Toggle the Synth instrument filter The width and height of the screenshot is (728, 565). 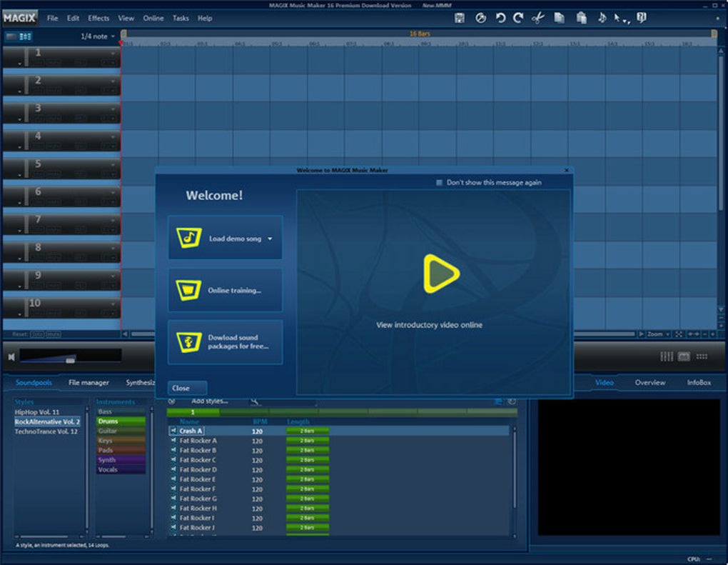(x=121, y=460)
